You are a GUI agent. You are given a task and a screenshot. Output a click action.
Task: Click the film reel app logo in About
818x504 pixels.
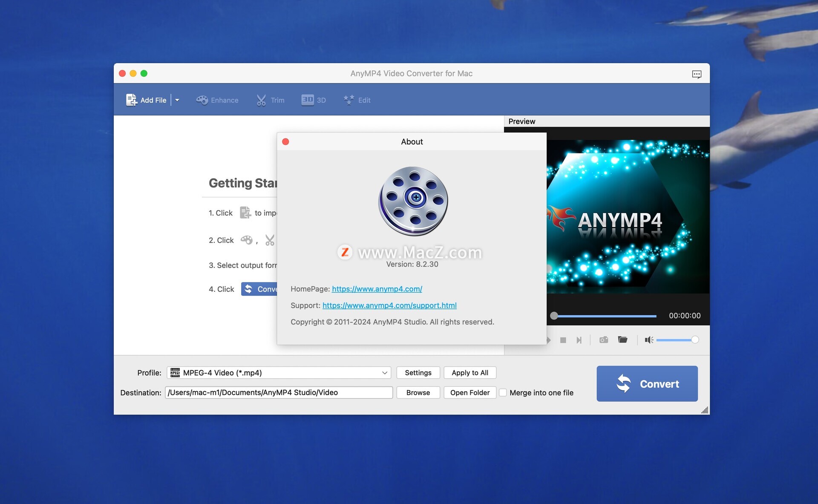[x=413, y=201]
